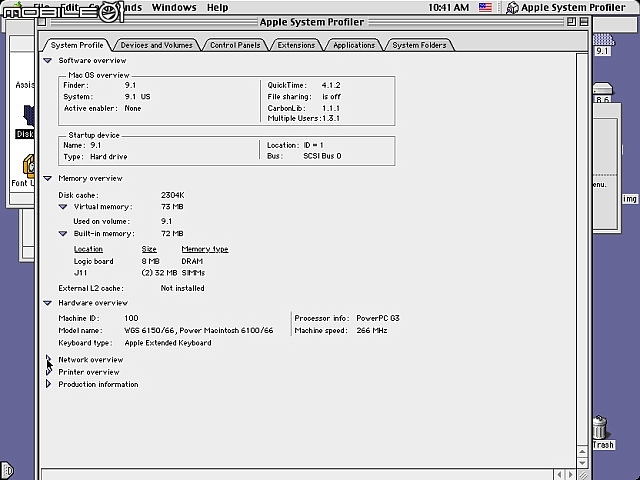This screenshot has width=640, height=480.
Task: Click the scroll right arrow of horizontal scrollbar
Action: 571,474
